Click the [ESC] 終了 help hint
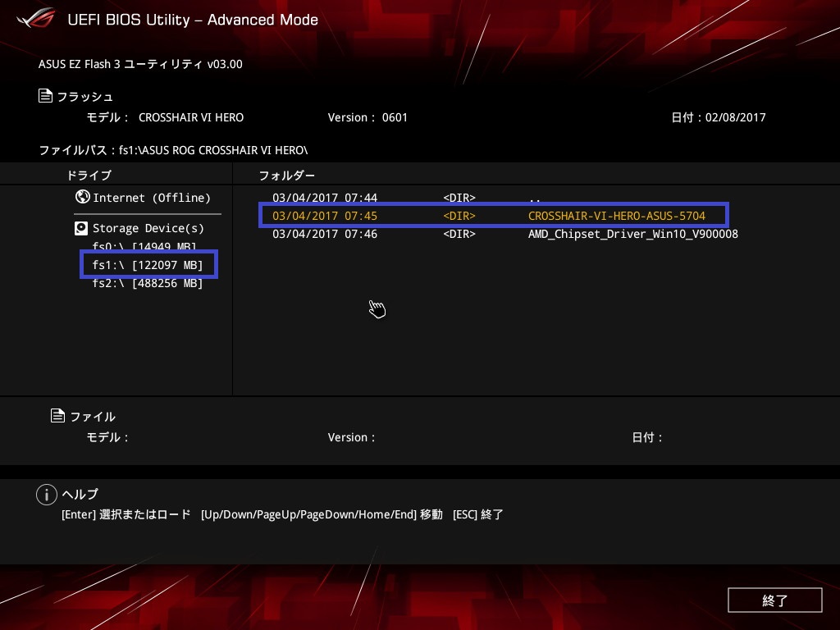Viewport: 840px width, 630px height. 478,514
